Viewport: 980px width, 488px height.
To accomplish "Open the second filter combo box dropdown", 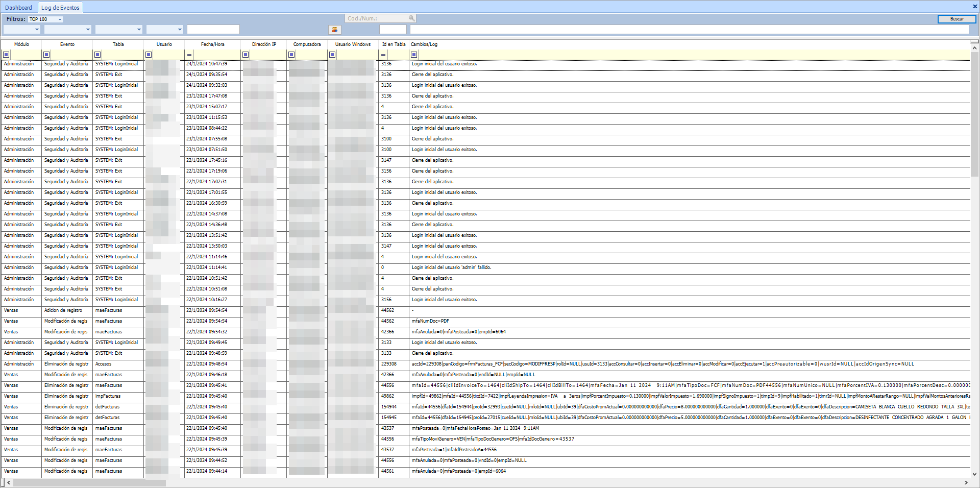I will coord(87,30).
